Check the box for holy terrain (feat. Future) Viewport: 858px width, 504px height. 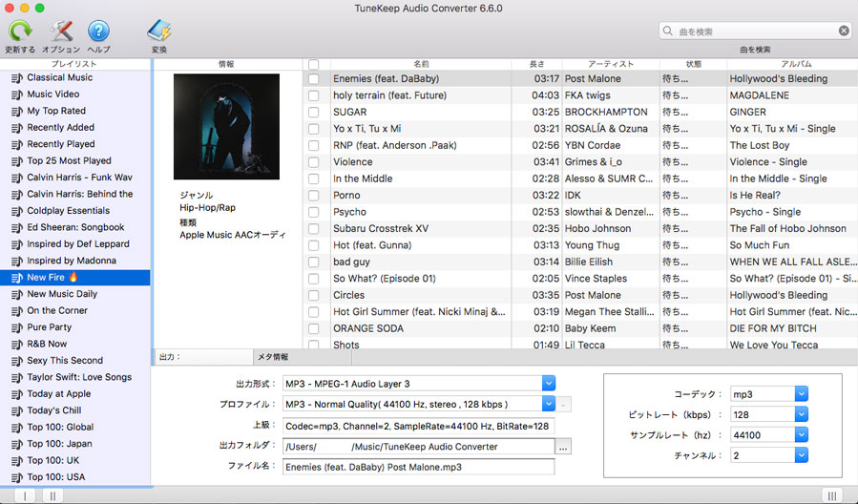[314, 95]
